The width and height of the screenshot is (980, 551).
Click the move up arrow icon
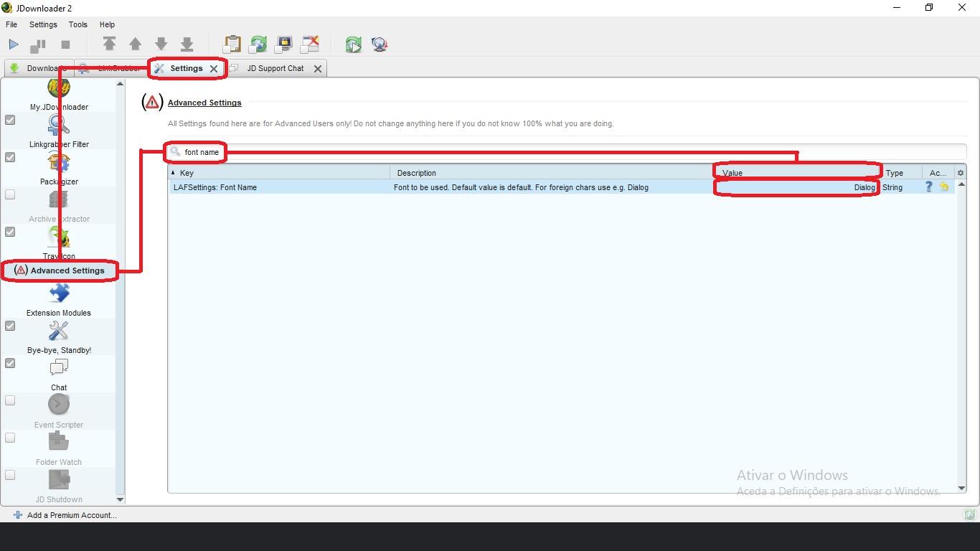[x=135, y=44]
